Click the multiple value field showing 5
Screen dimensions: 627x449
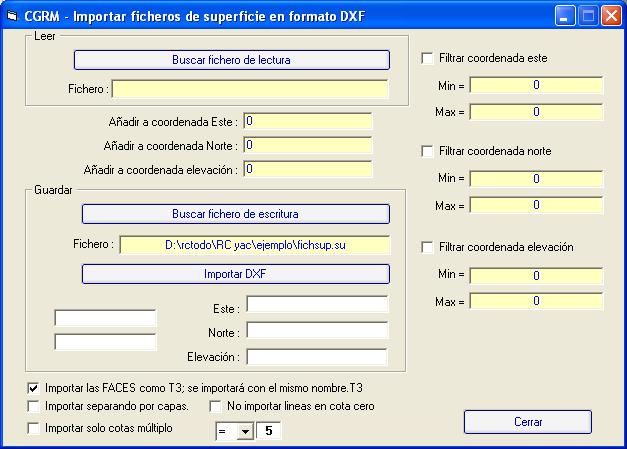pyautogui.click(x=268, y=431)
